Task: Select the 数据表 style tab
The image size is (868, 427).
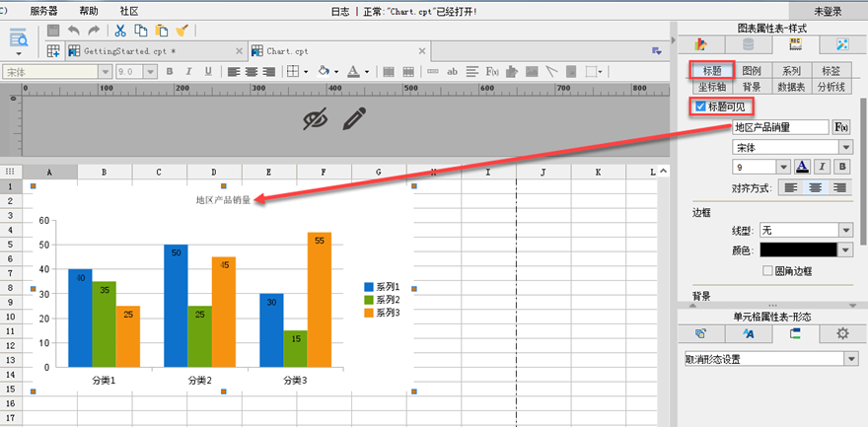Action: [x=791, y=87]
